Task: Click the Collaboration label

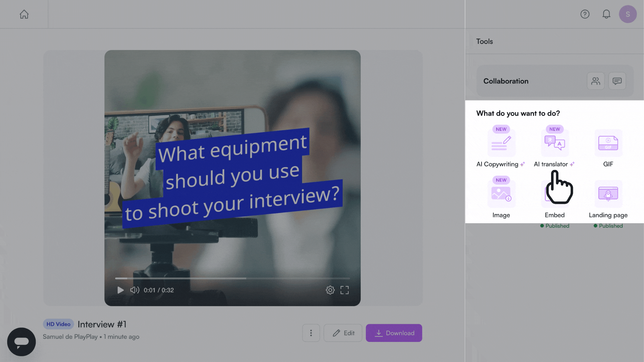Action: (x=505, y=81)
